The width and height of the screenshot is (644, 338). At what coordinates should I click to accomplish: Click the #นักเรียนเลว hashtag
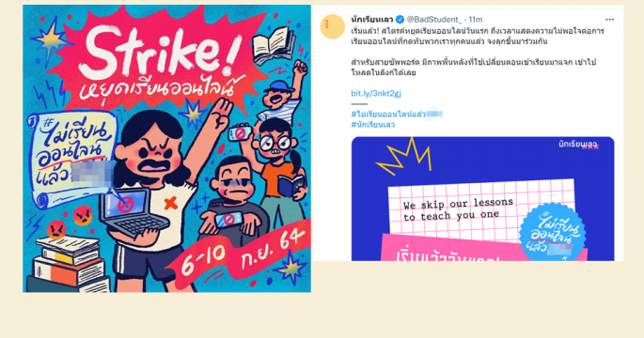pyautogui.click(x=373, y=125)
